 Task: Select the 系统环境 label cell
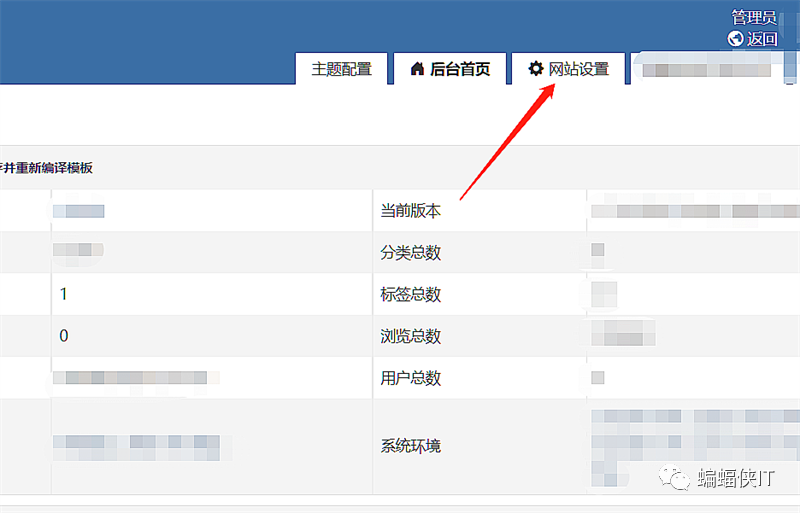(480, 446)
